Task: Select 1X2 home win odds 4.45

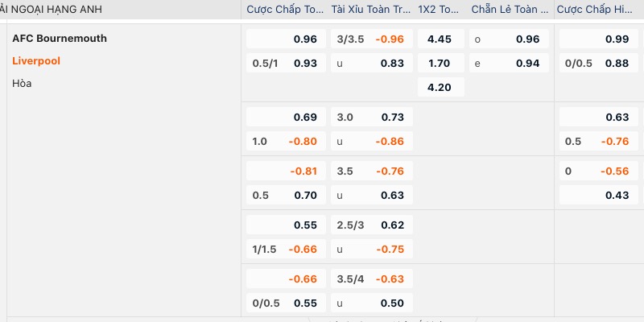Action: (x=440, y=39)
